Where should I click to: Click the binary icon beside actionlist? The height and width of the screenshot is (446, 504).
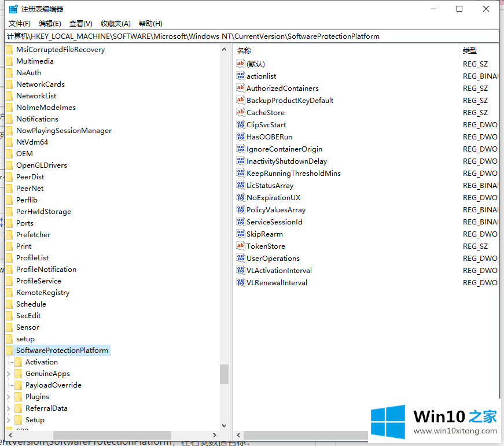(241, 76)
